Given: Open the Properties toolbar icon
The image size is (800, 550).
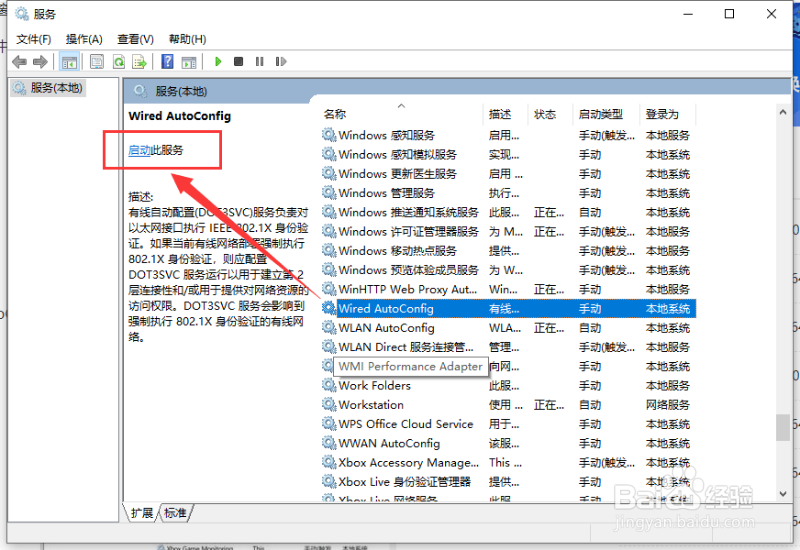Looking at the screenshot, I should (x=96, y=62).
